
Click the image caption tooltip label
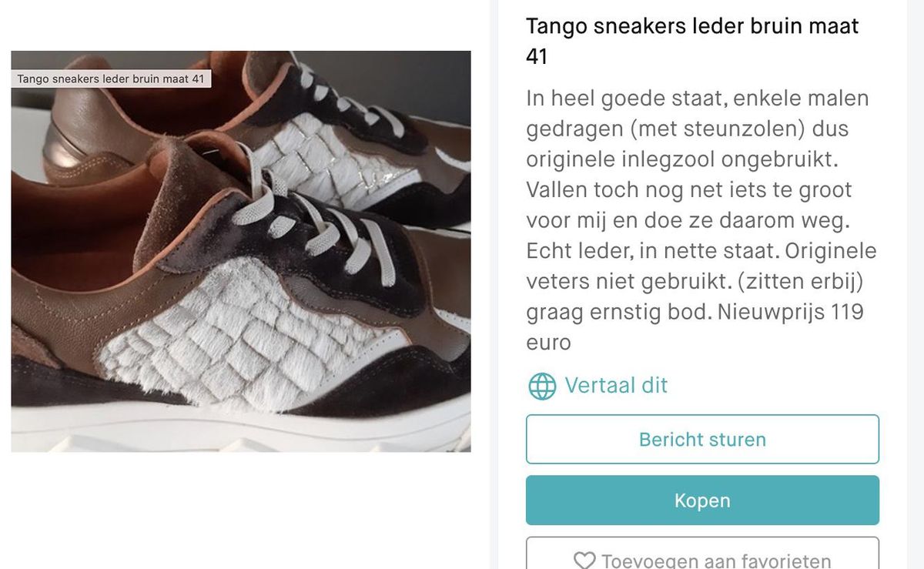[x=111, y=79]
